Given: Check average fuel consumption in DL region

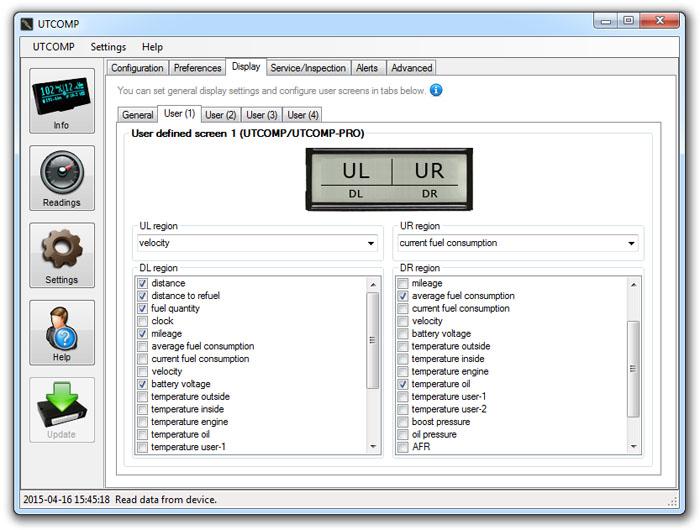Looking at the screenshot, I should (x=142, y=346).
